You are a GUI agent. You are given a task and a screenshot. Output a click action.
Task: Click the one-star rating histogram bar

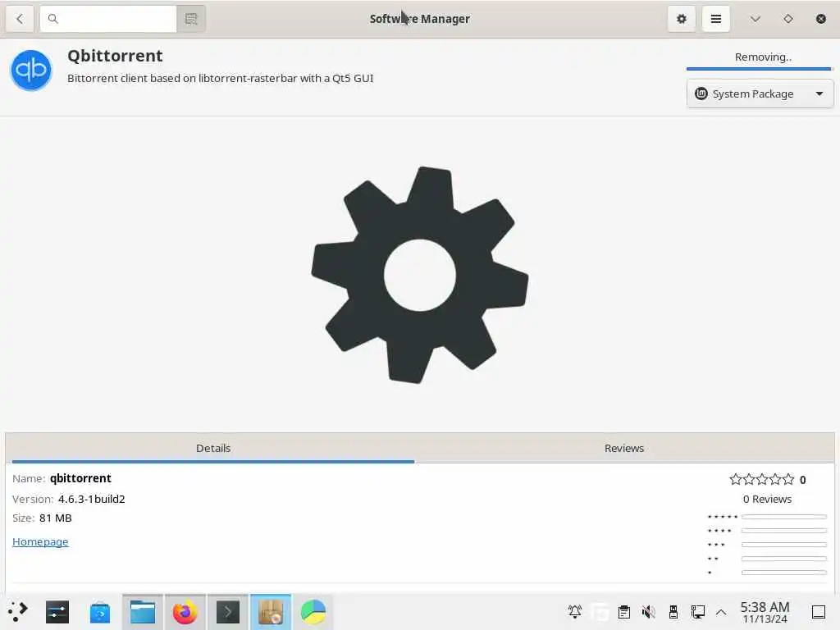click(783, 572)
